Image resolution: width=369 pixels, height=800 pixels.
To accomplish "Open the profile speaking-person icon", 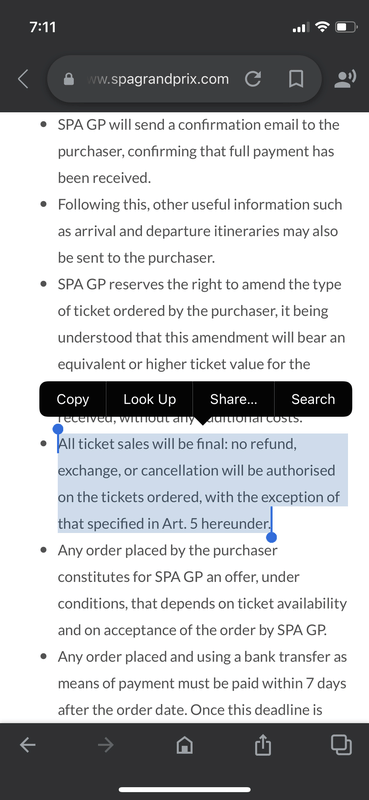I will point(345,79).
